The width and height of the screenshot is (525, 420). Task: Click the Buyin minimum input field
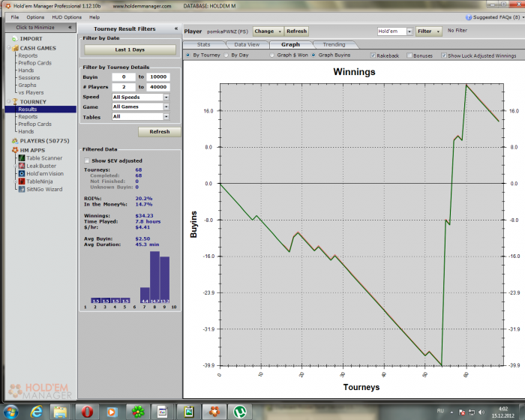click(122, 77)
